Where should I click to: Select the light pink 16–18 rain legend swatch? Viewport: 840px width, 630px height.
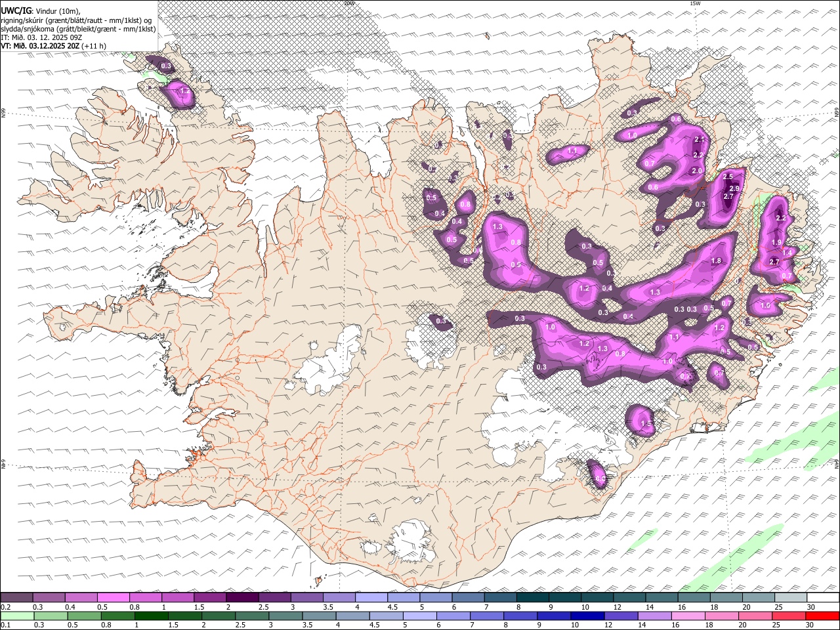click(x=687, y=616)
